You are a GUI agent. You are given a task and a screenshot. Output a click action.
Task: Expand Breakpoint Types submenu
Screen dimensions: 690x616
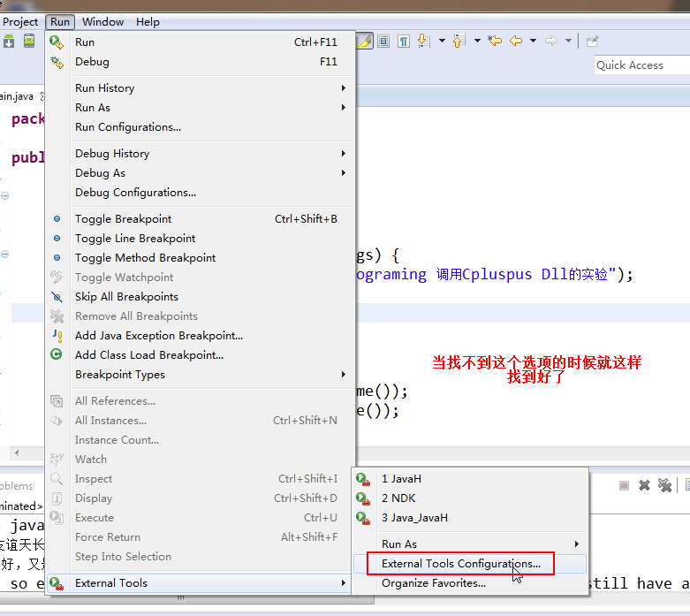tap(201, 374)
